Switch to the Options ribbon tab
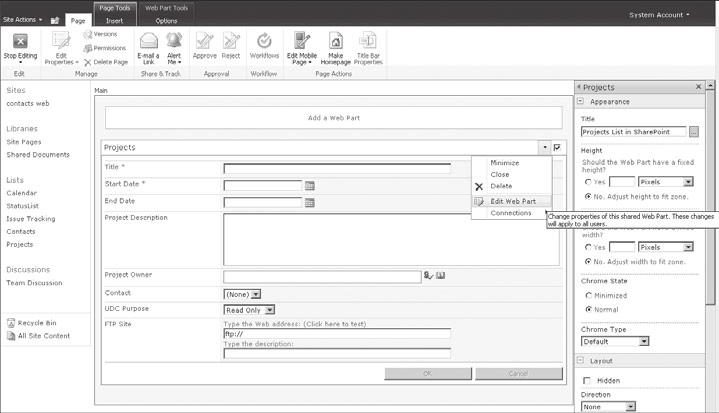This screenshot has width=719, height=413. click(x=166, y=21)
